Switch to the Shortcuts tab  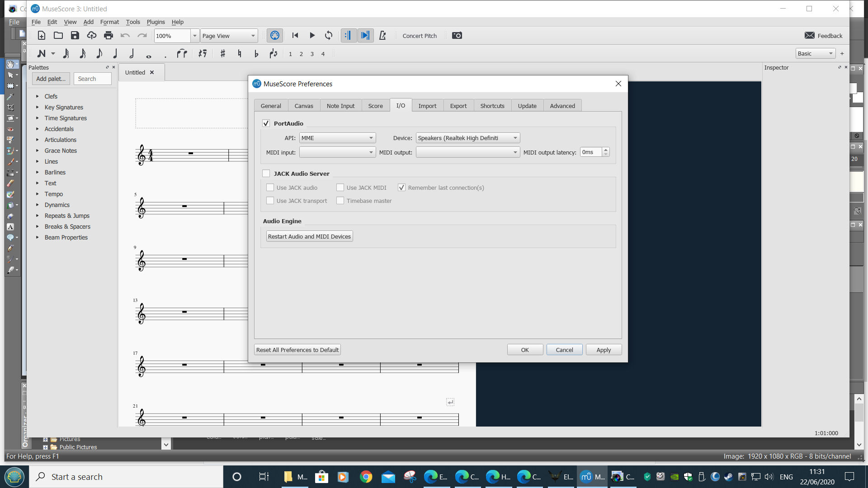(x=492, y=106)
